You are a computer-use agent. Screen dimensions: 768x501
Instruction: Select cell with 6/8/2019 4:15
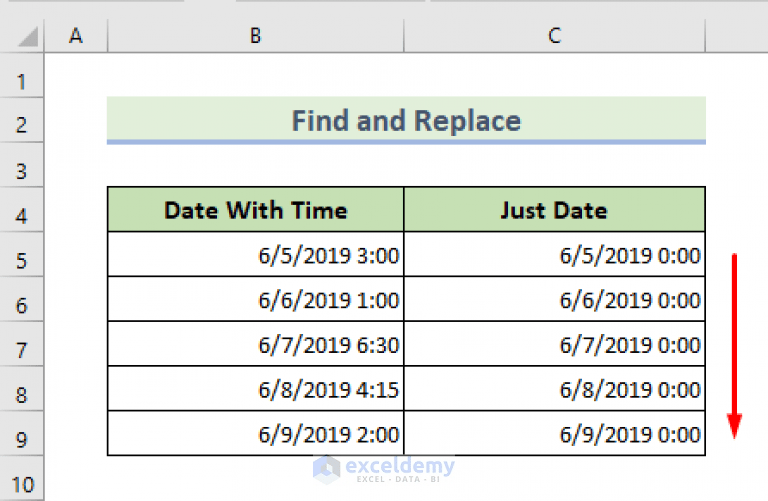tap(256, 389)
